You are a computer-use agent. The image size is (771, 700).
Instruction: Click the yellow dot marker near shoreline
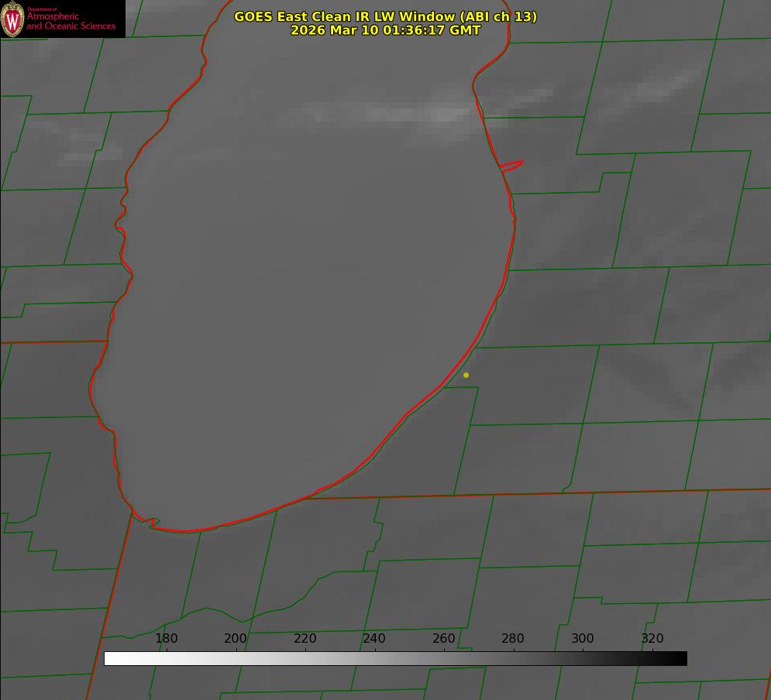pyautogui.click(x=466, y=376)
